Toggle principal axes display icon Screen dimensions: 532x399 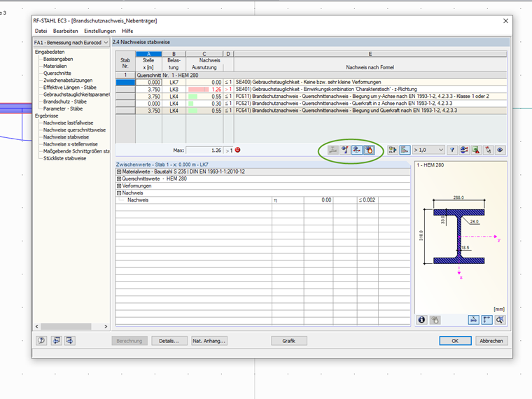pyautogui.click(x=487, y=320)
